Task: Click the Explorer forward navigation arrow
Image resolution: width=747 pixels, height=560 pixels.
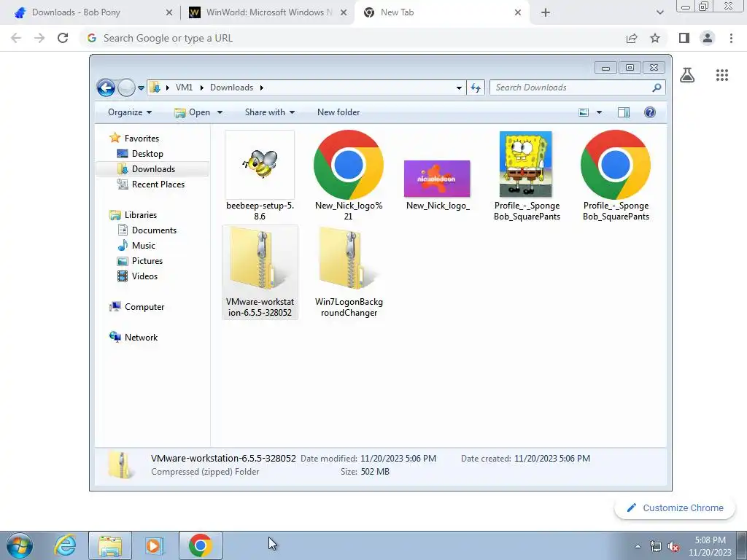Action: tap(126, 87)
